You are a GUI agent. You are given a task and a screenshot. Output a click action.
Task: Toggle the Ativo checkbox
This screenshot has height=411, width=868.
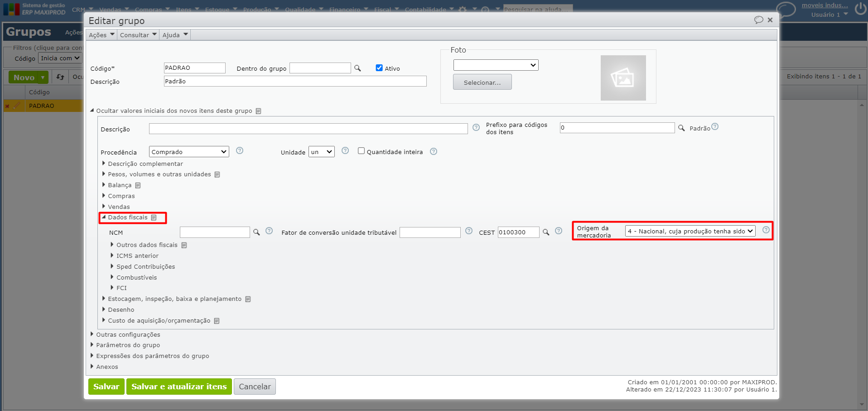pos(379,68)
